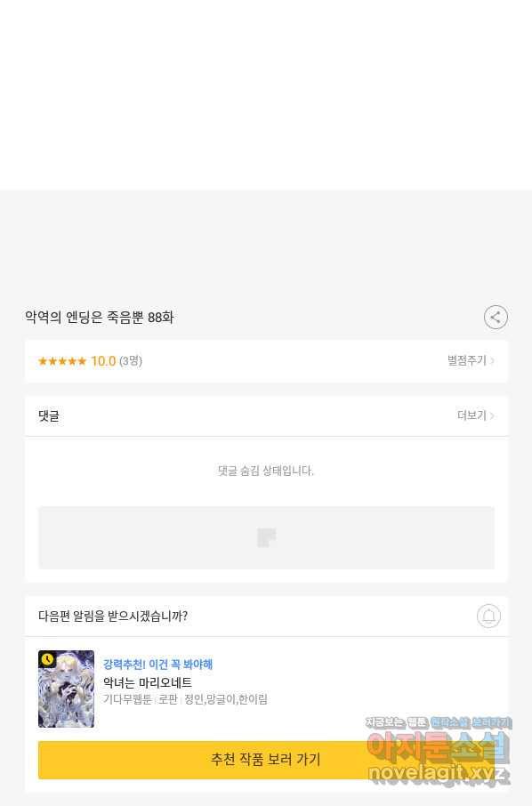Image resolution: width=532 pixels, height=806 pixels.
Task: Open the 악녀는 마리오네트 cover thumbnail
Action: pyautogui.click(x=67, y=689)
